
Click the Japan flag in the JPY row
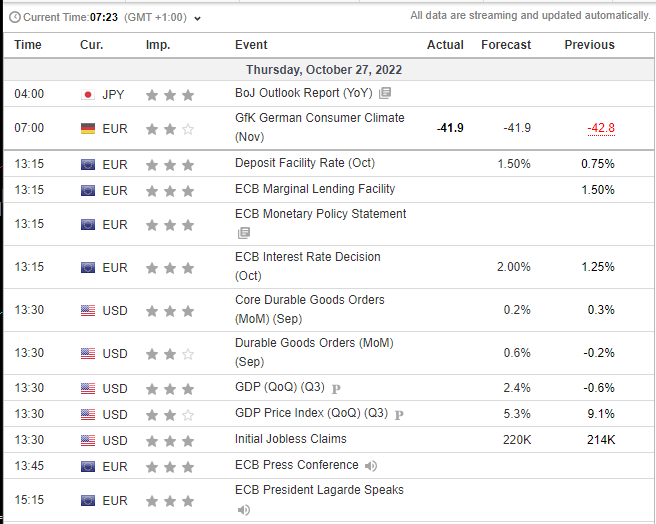click(87, 94)
